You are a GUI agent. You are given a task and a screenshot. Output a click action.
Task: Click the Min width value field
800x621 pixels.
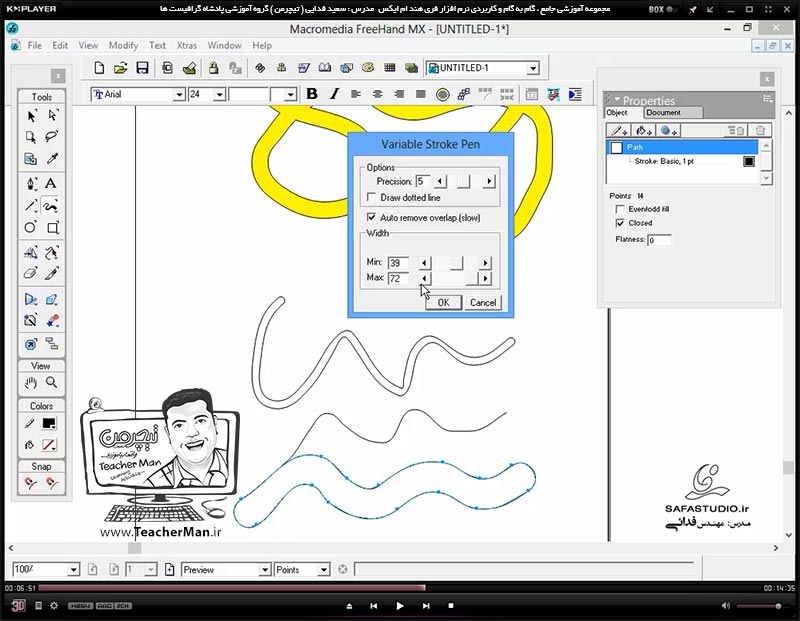[398, 263]
